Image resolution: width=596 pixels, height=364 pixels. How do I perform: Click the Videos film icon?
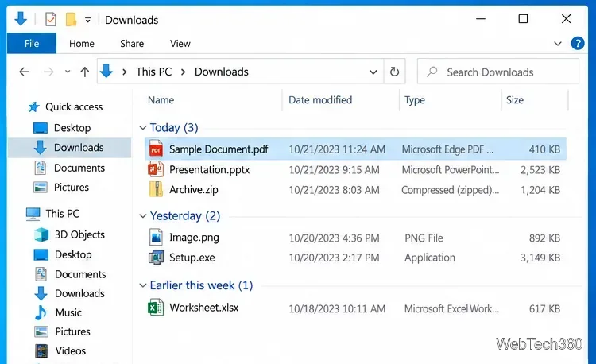click(x=41, y=350)
